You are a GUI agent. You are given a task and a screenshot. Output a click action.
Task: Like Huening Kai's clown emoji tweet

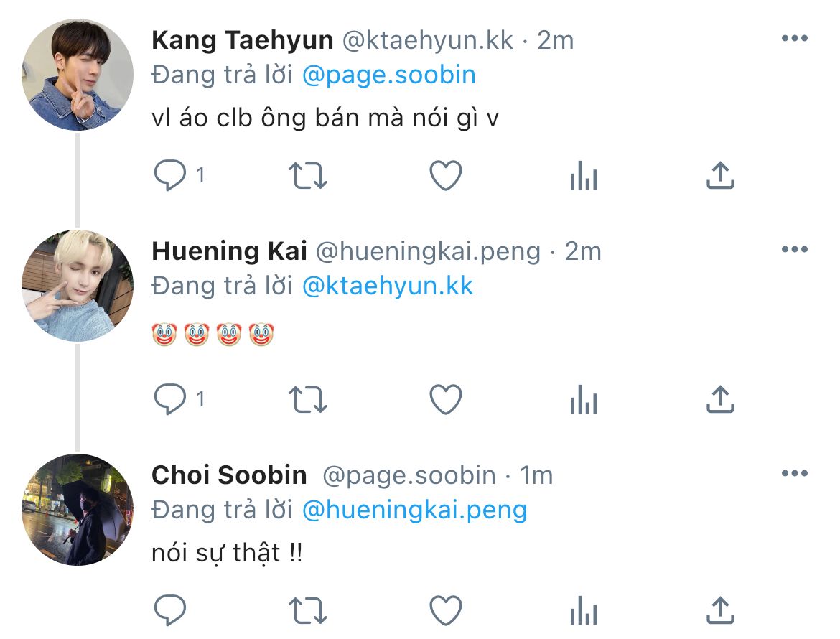(x=446, y=399)
